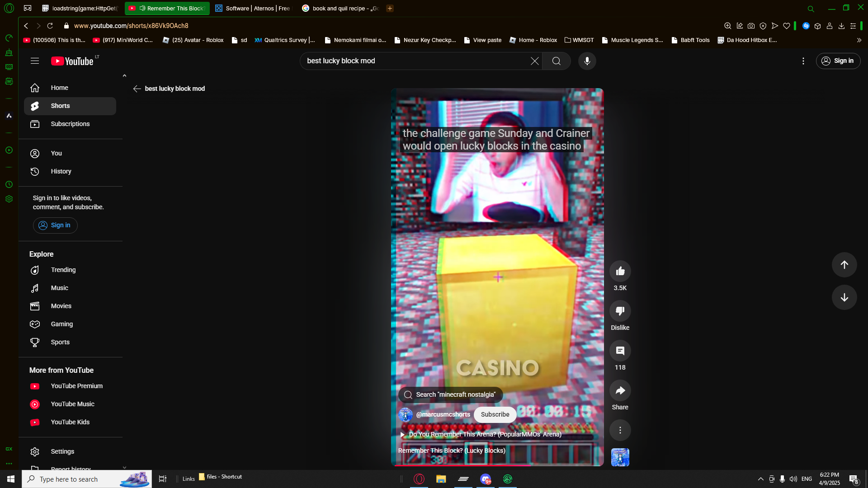Viewport: 868px width, 488px height.
Task: Click Sign in button in sidebar
Action: pyautogui.click(x=55, y=225)
